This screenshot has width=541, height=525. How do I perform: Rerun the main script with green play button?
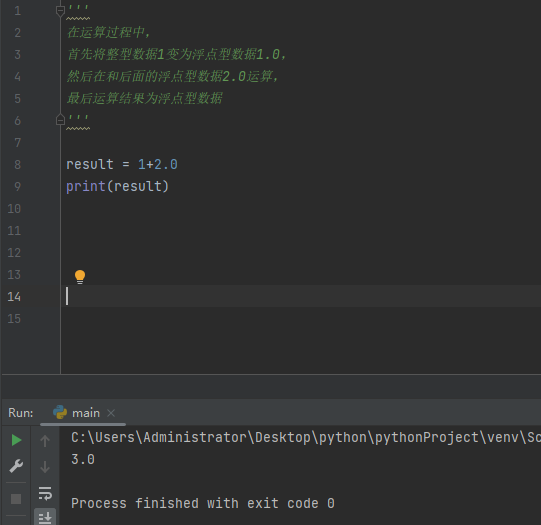click(16, 440)
